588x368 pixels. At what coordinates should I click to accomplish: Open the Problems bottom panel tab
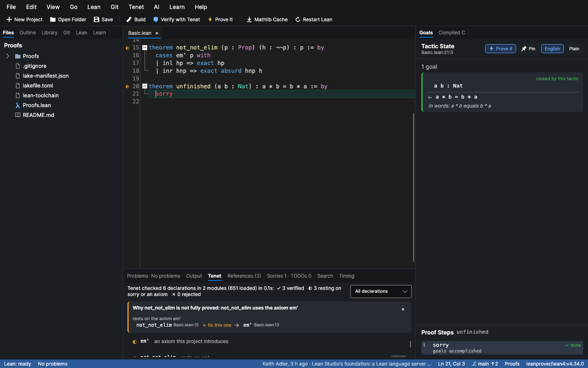pyautogui.click(x=138, y=276)
